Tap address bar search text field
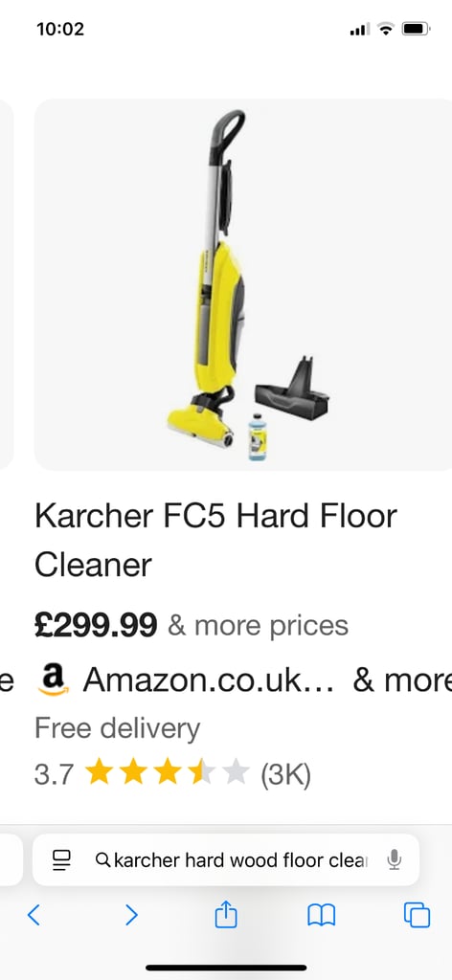Viewport: 452px width, 980px height. (238, 860)
